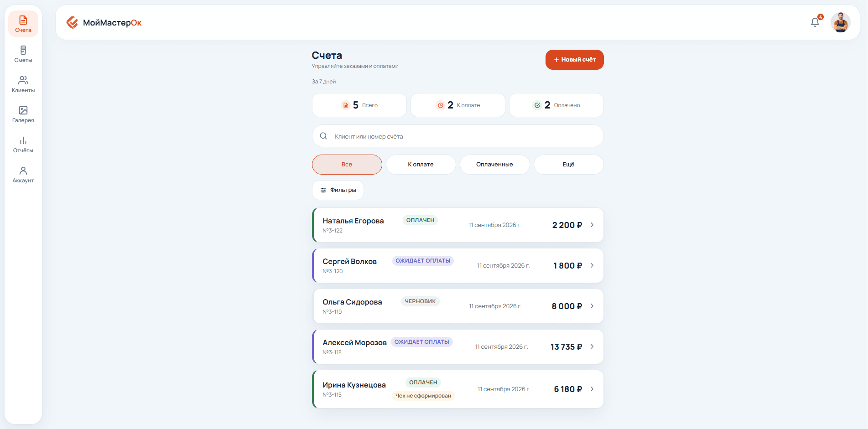Expand the Алексей Морозов invoice chevron

click(x=592, y=346)
